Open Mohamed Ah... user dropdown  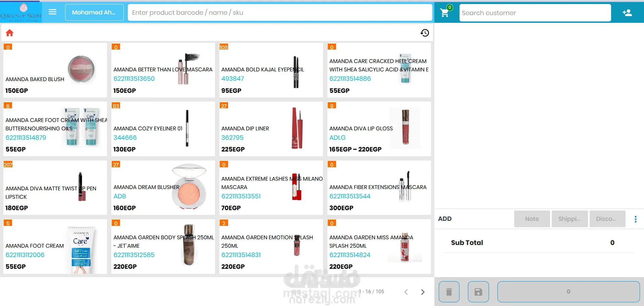coord(94,12)
